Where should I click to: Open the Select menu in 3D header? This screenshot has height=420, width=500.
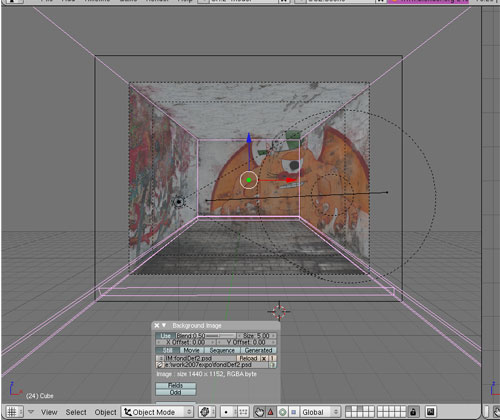[76, 412]
